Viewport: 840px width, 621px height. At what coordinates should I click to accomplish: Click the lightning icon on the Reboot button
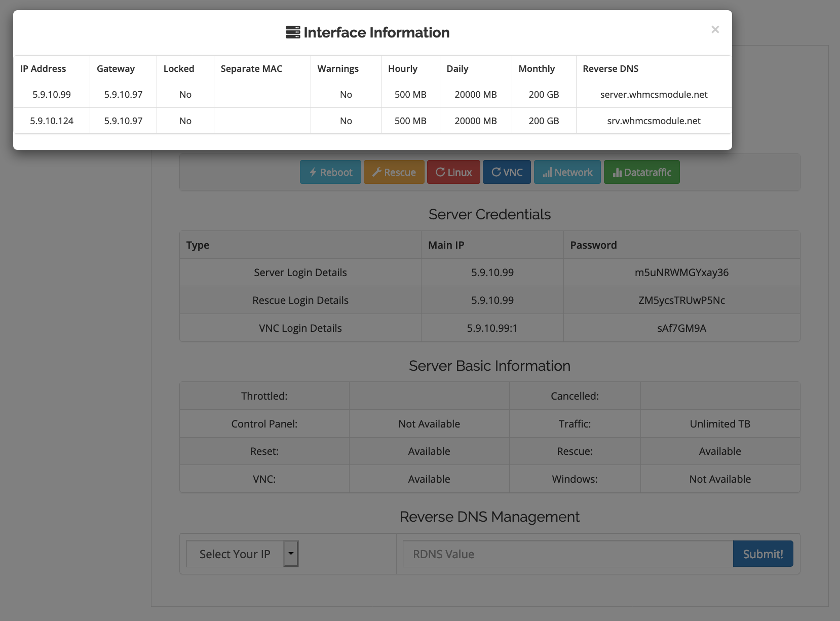click(x=313, y=172)
